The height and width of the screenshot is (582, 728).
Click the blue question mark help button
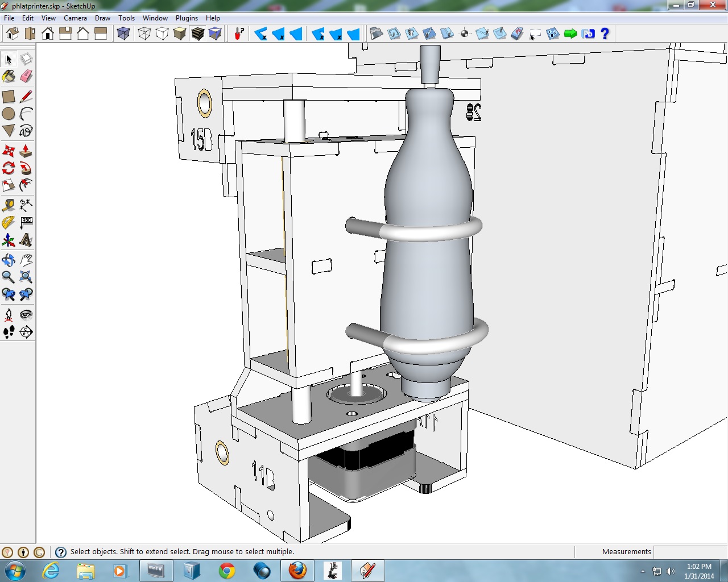pos(605,34)
